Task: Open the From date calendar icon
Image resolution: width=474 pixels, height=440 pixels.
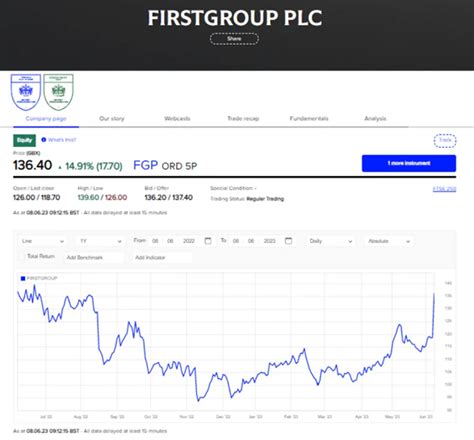Action: (208, 241)
